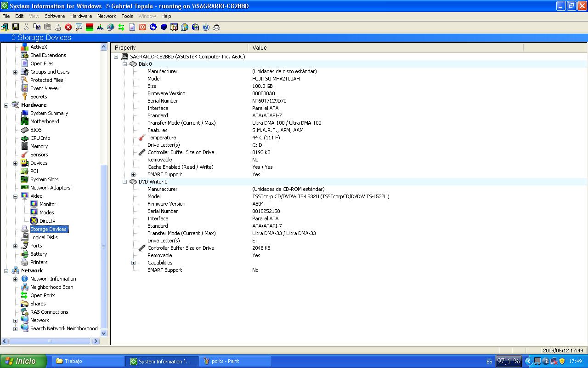
Task: Click the ES language indicator
Action: (x=489, y=361)
